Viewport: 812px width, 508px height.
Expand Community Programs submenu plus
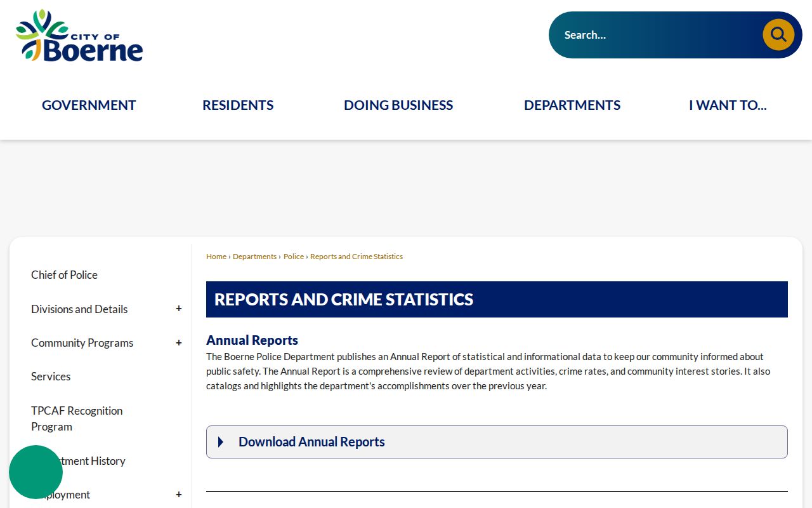click(179, 343)
